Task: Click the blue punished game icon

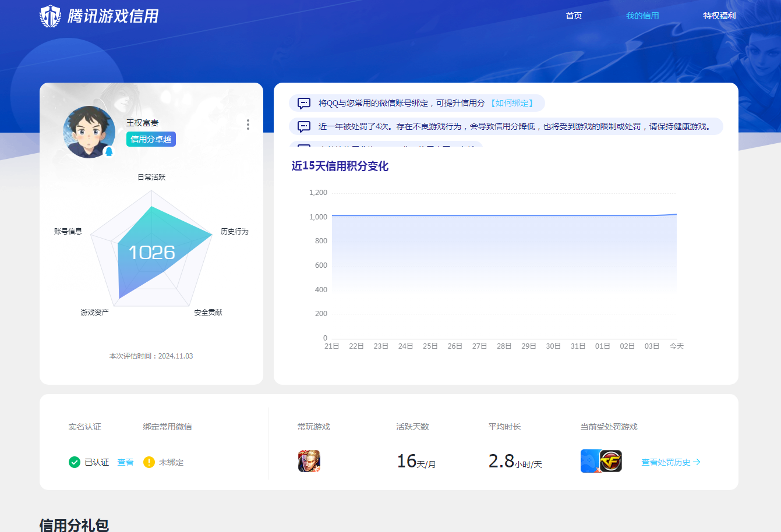Action: click(589, 461)
